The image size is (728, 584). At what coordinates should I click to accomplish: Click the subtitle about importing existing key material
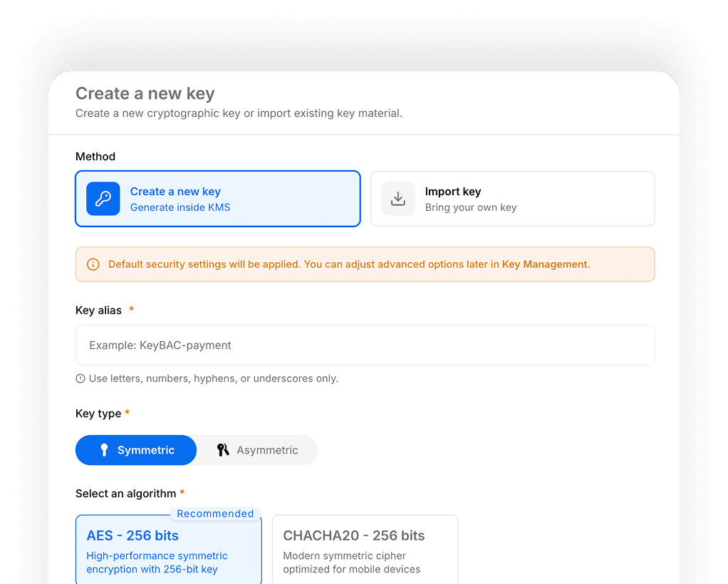click(x=239, y=113)
